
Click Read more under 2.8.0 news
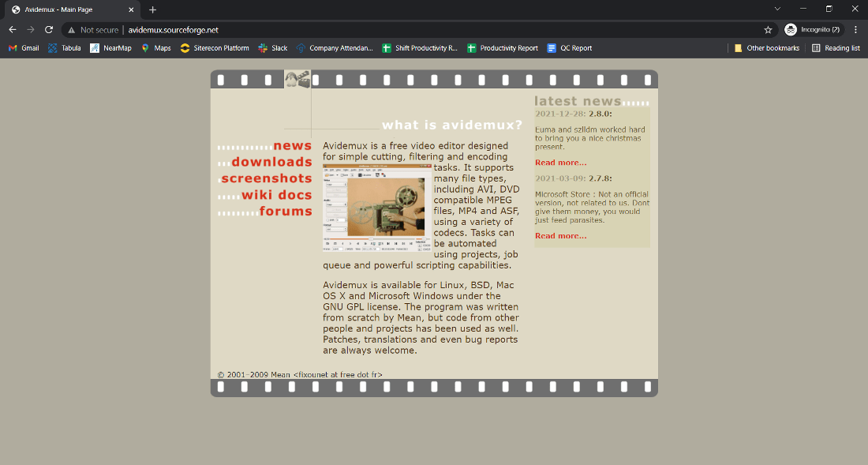[561, 162]
